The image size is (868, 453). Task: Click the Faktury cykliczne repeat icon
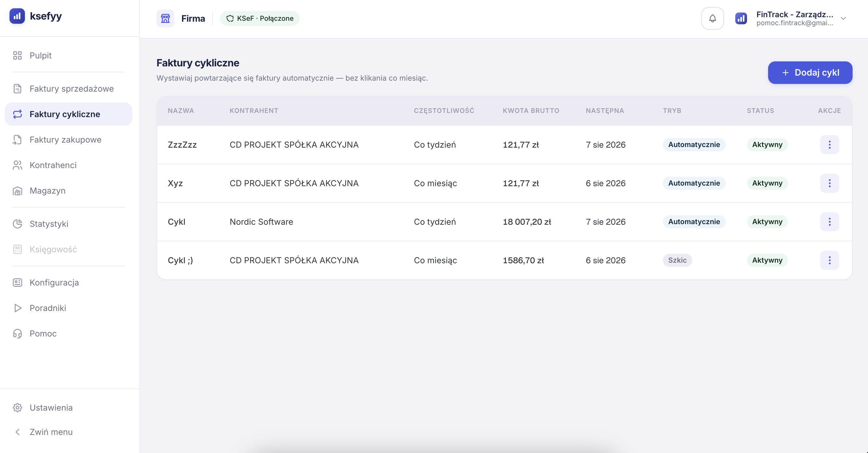click(17, 114)
